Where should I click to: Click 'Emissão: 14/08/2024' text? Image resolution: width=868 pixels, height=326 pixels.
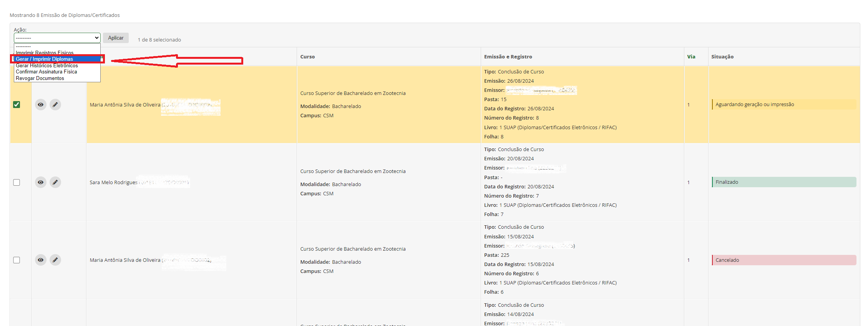click(x=509, y=314)
